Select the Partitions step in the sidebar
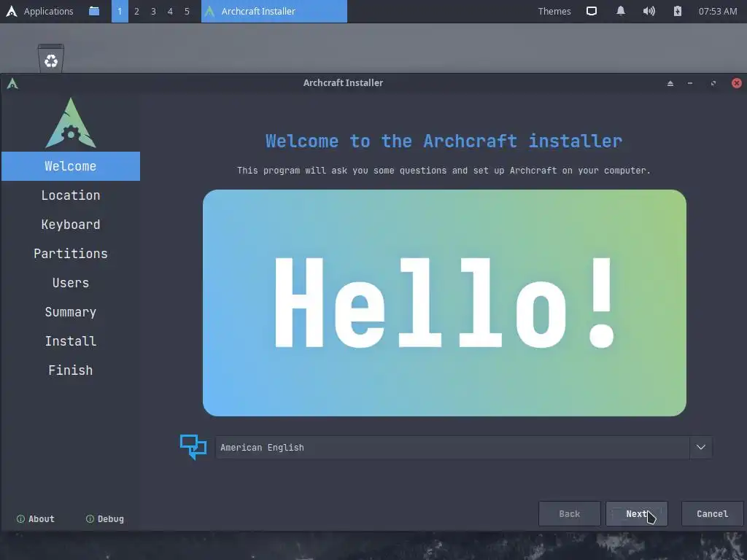 (x=71, y=253)
